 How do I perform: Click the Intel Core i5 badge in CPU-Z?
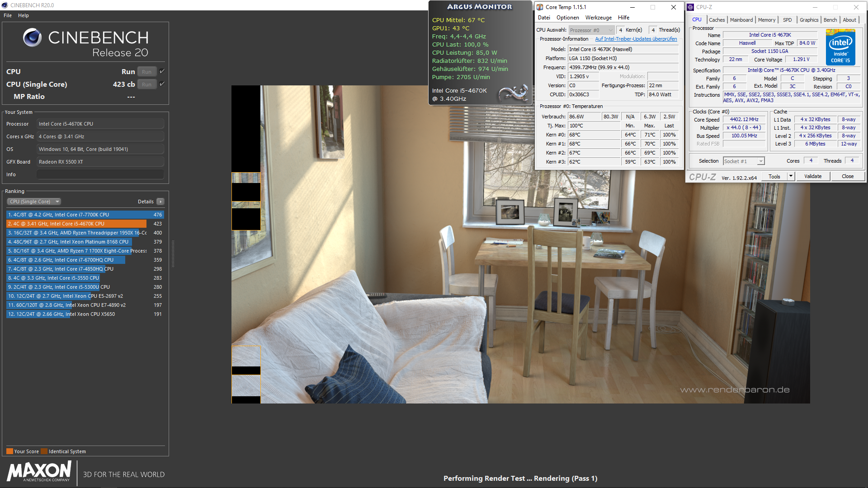(840, 47)
